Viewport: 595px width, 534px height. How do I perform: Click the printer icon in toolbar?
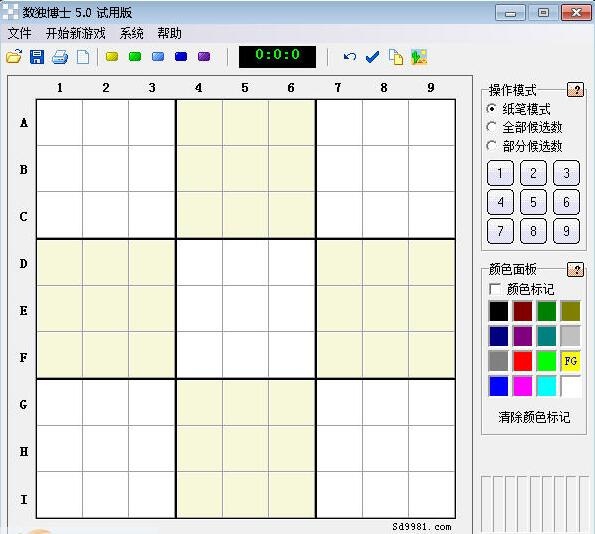coord(60,57)
